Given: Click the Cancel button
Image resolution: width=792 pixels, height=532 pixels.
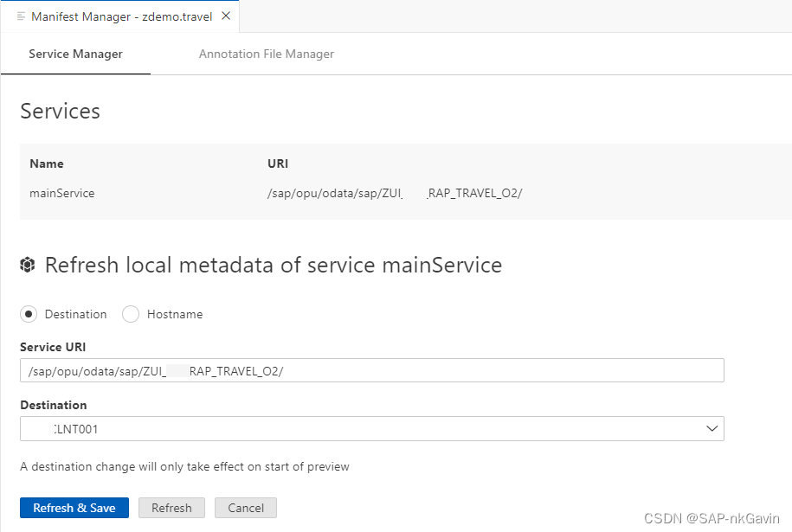Looking at the screenshot, I should pos(245,508).
